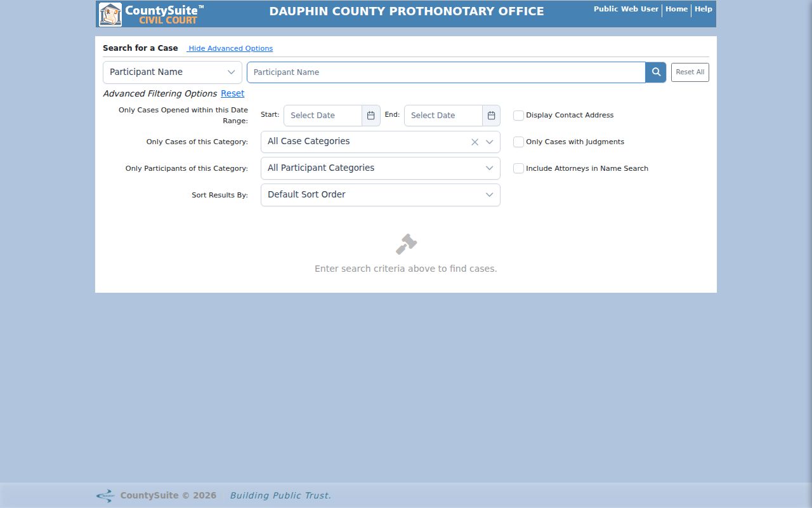
Task: Click the 'Building Public Trust.' footer text
Action: (x=280, y=496)
